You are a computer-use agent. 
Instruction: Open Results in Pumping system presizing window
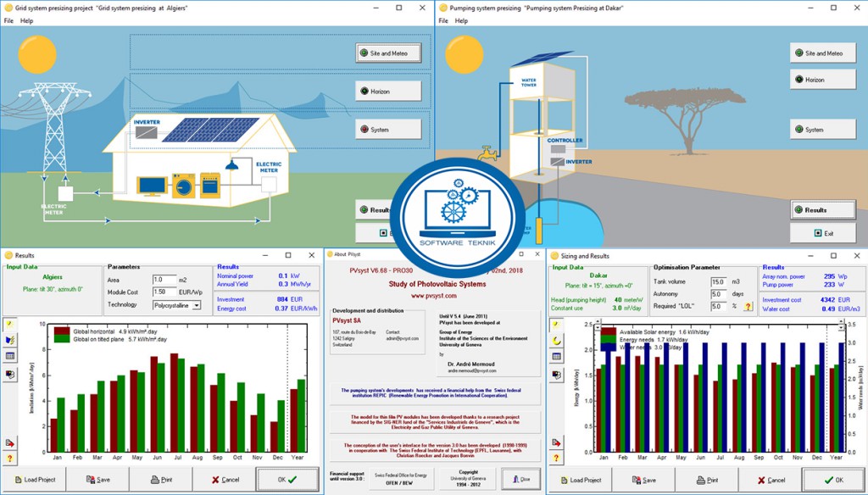click(822, 210)
